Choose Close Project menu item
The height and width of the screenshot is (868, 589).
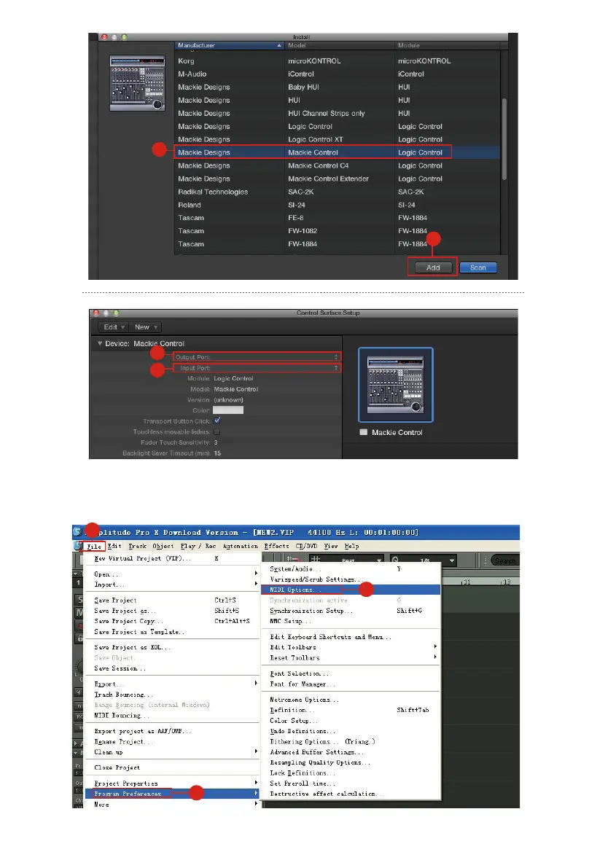(171, 767)
